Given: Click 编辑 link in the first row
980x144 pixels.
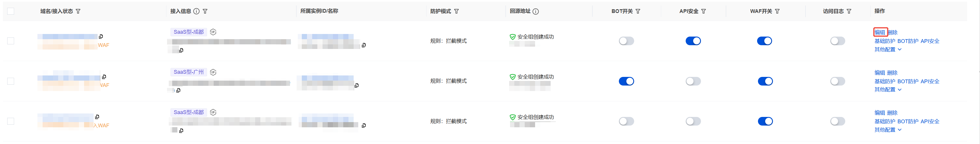Looking at the screenshot, I should [879, 32].
